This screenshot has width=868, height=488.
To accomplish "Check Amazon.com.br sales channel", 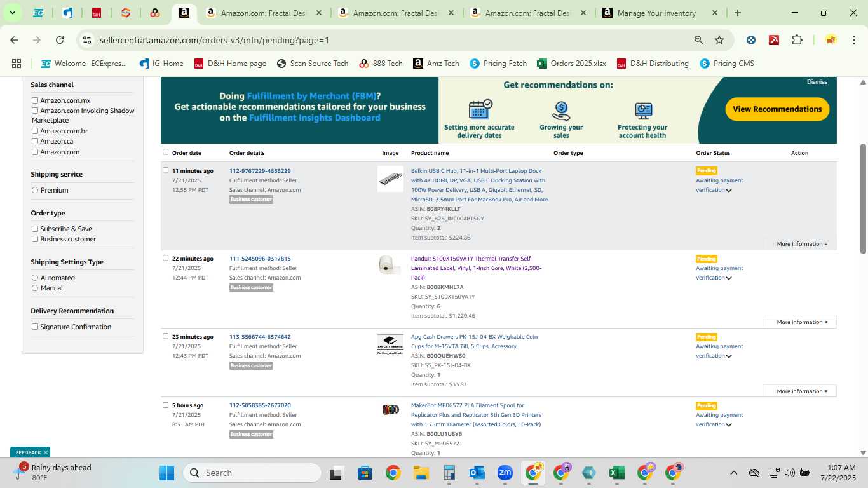I will click(35, 131).
